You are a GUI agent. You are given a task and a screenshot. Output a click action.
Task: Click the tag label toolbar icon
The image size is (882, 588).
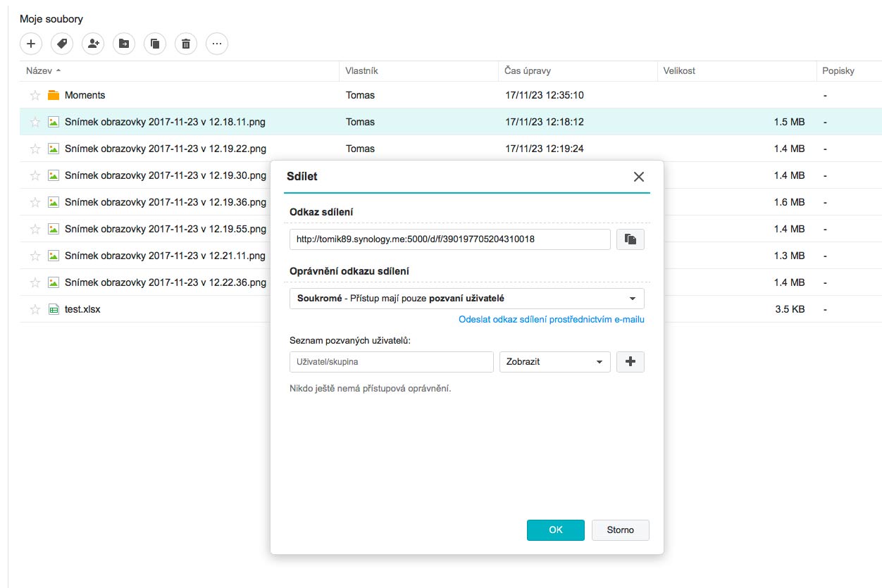(62, 44)
